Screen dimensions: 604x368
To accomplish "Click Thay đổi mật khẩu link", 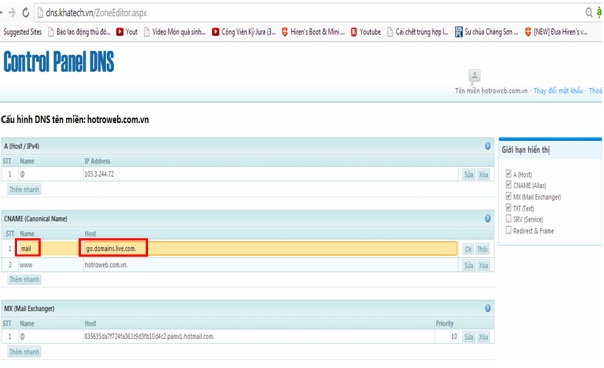I will 558,91.
